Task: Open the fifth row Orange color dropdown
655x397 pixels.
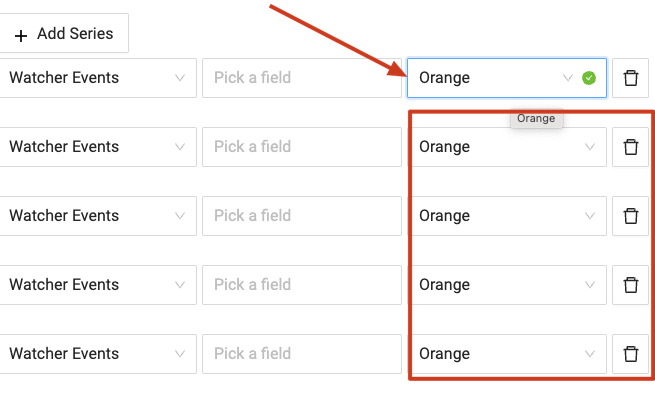Action: coord(507,354)
